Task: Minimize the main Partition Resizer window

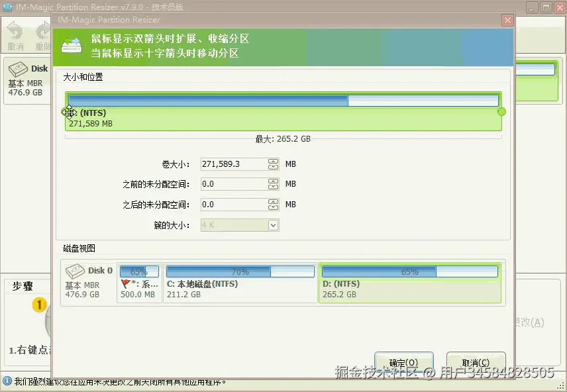Action: pyautogui.click(x=532, y=7)
